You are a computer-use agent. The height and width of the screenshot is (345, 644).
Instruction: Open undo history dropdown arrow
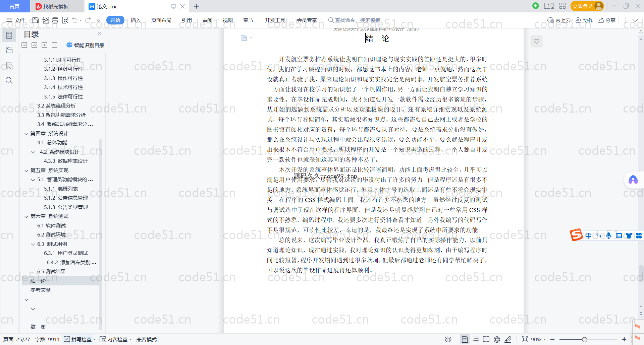click(x=80, y=20)
